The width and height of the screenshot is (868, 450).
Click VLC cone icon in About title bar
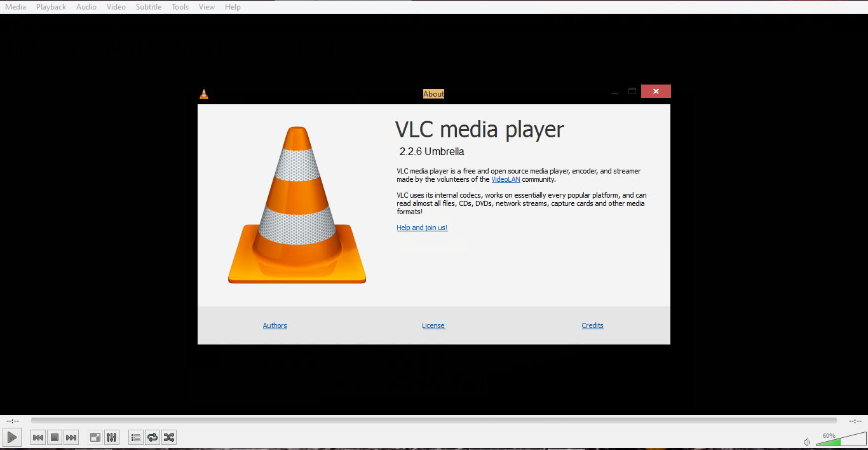[x=204, y=94]
